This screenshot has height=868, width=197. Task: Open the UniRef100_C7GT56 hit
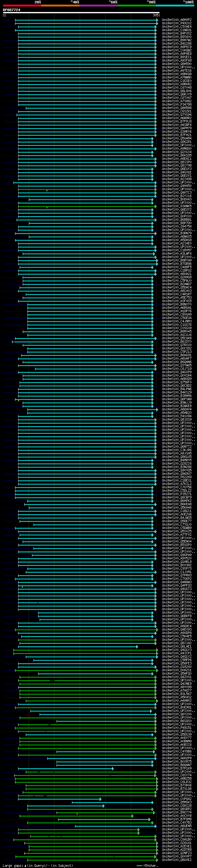(x=177, y=487)
